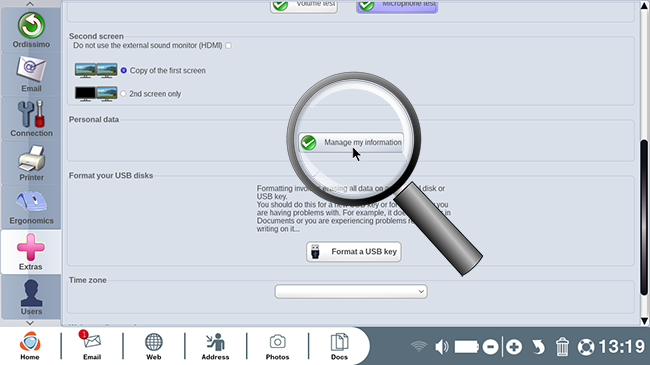Click the dual-screen copy thumbnail
Viewport: 650px width, 365px height.
tap(96, 71)
